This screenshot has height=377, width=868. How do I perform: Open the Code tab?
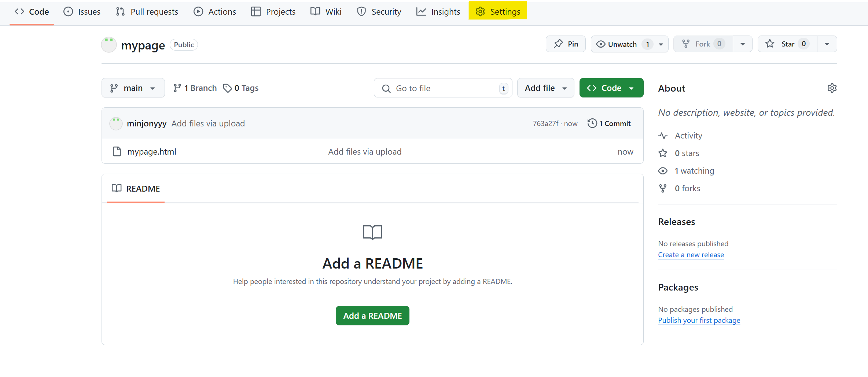pyautogui.click(x=32, y=12)
